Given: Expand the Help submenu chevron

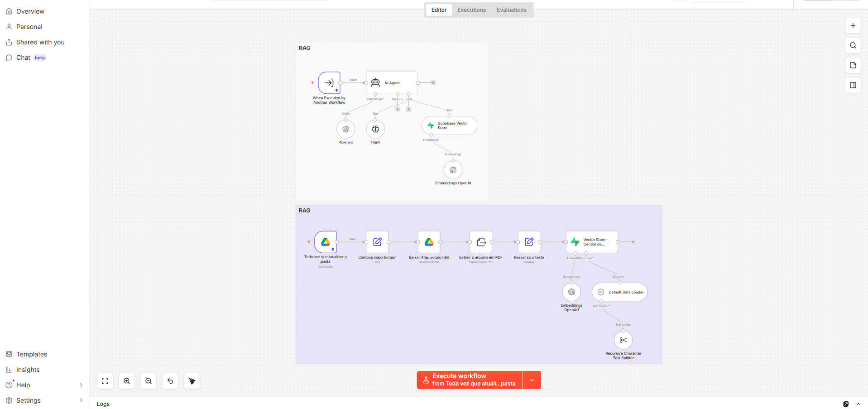Looking at the screenshot, I should pyautogui.click(x=81, y=385).
